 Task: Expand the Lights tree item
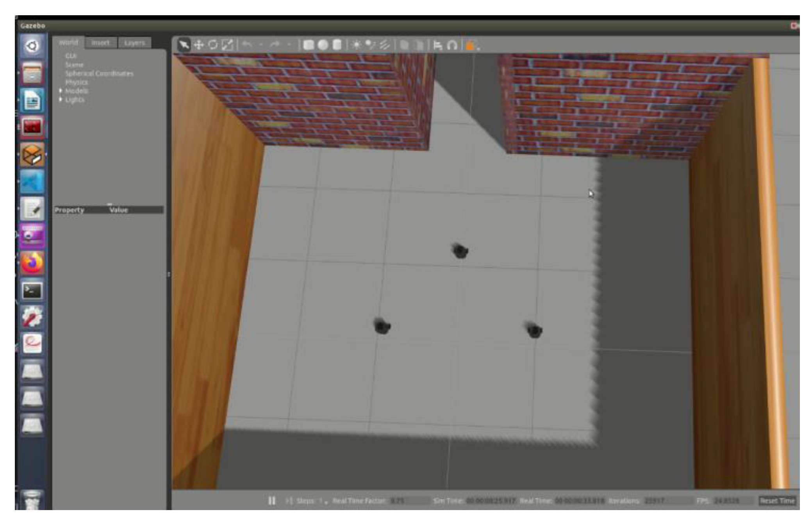click(61, 100)
